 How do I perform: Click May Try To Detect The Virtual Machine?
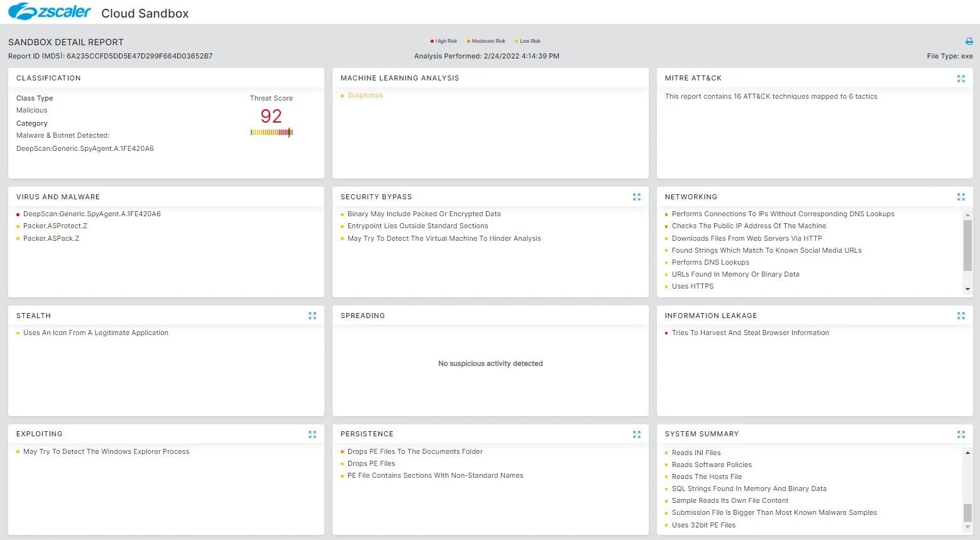click(444, 239)
